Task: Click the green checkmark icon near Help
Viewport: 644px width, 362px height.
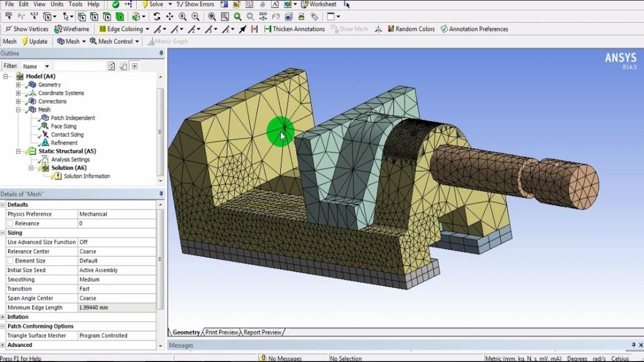Action: point(116,4)
